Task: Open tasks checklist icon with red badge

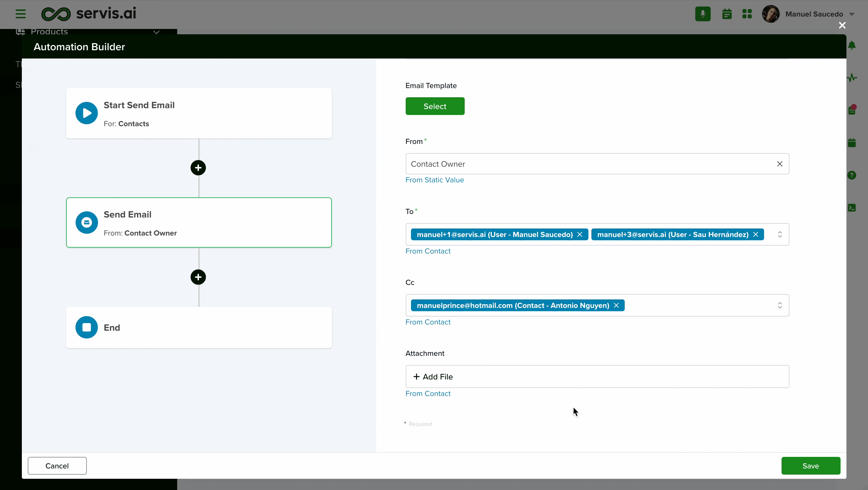Action: coord(851,110)
